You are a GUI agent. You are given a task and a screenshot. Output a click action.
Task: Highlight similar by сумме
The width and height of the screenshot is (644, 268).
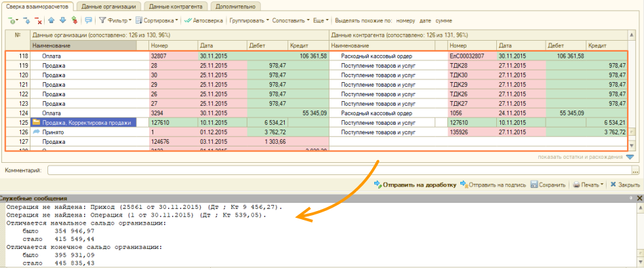coord(444,20)
